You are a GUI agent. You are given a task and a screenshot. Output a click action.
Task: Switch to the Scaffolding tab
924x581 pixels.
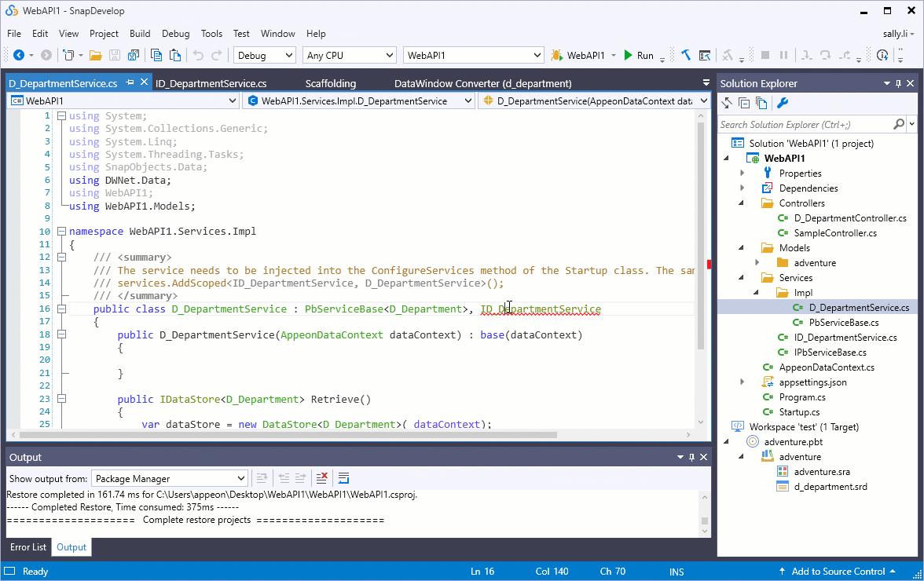pyautogui.click(x=331, y=82)
